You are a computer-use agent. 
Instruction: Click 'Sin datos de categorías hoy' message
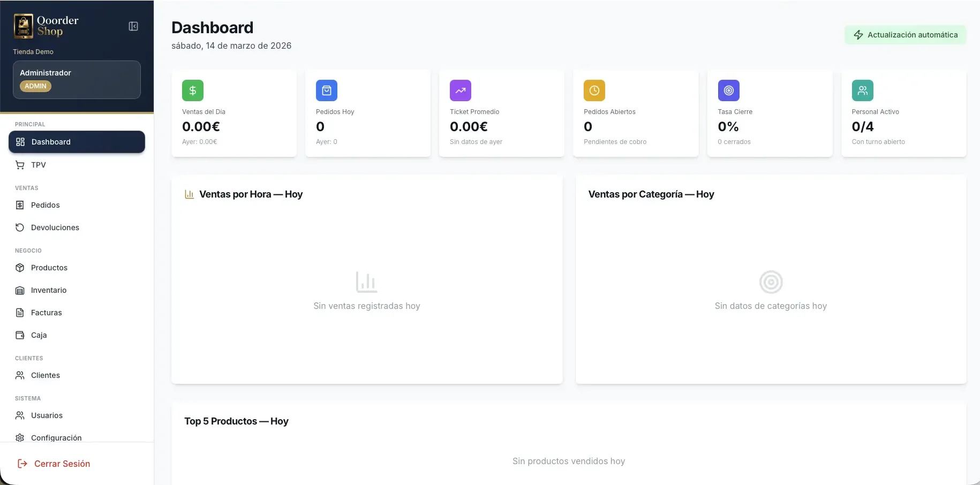[771, 306]
